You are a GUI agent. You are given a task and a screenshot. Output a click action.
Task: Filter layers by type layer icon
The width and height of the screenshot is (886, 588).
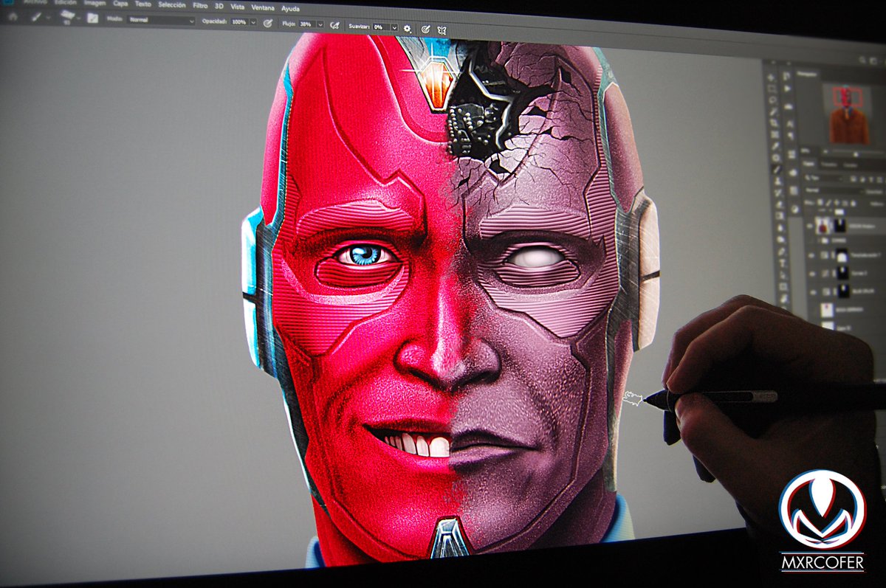coord(871,179)
